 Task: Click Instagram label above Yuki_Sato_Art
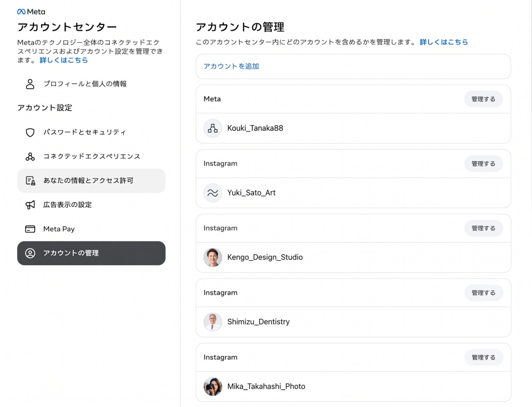220,163
